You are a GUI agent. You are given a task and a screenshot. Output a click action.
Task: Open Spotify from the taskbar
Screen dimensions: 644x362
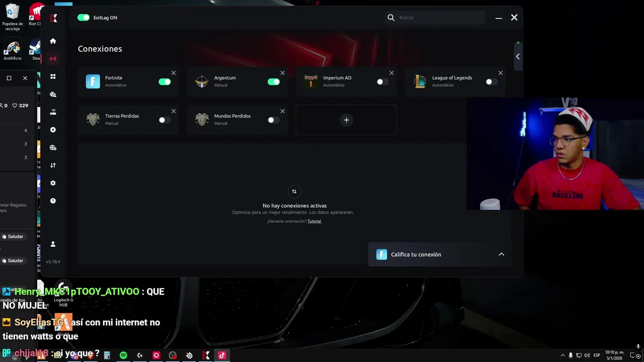123,355
